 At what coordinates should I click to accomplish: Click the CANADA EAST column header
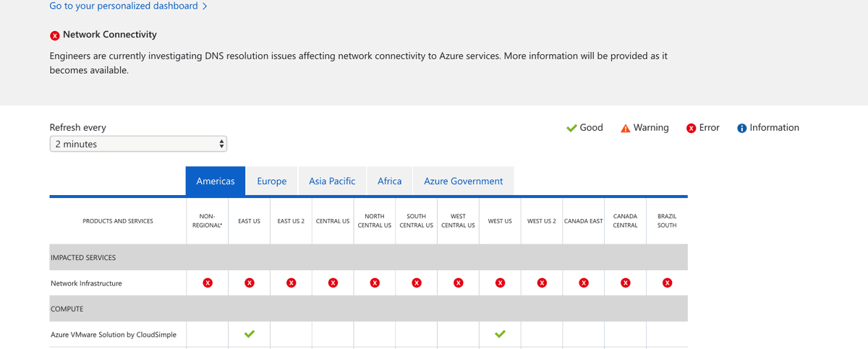tap(584, 221)
